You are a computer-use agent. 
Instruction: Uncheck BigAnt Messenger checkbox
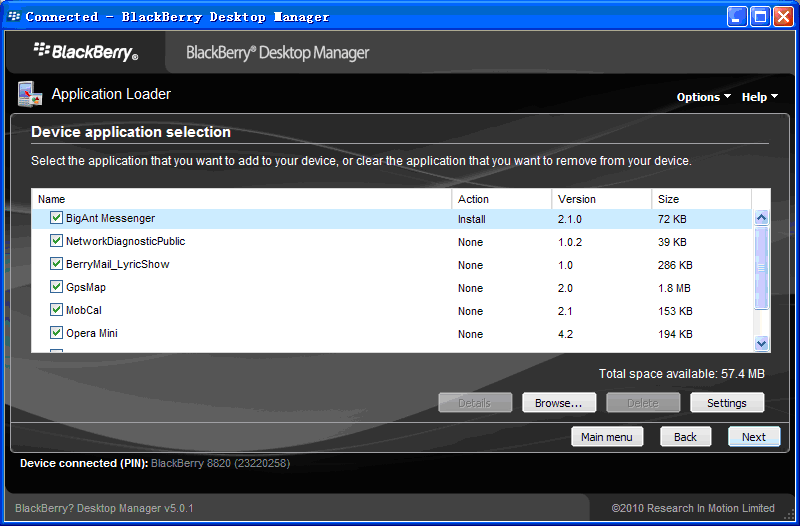pos(56,218)
